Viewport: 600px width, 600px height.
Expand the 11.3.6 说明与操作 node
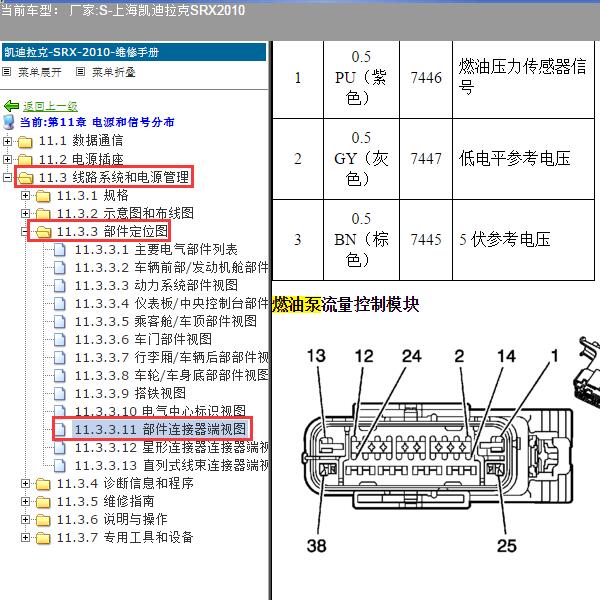pyautogui.click(x=25, y=519)
